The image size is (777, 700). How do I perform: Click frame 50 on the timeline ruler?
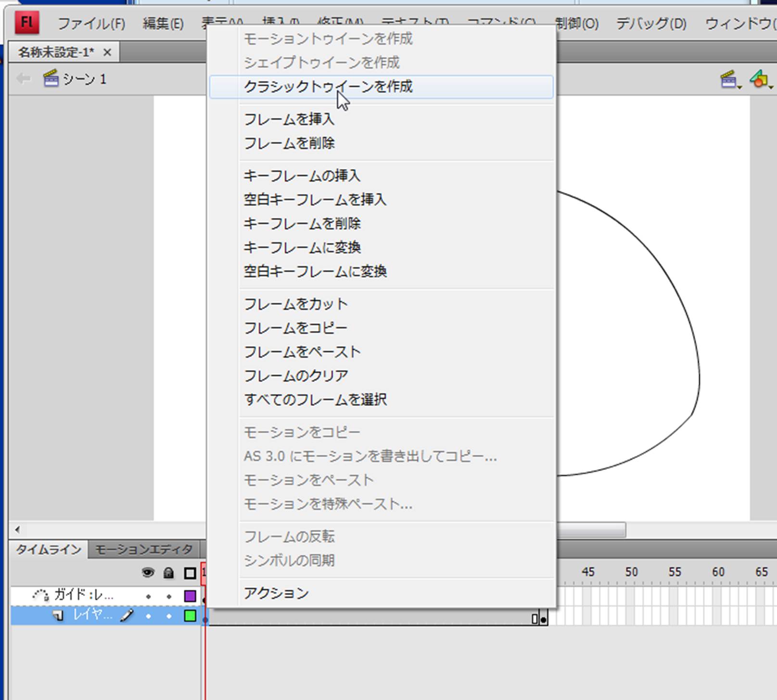pyautogui.click(x=631, y=572)
